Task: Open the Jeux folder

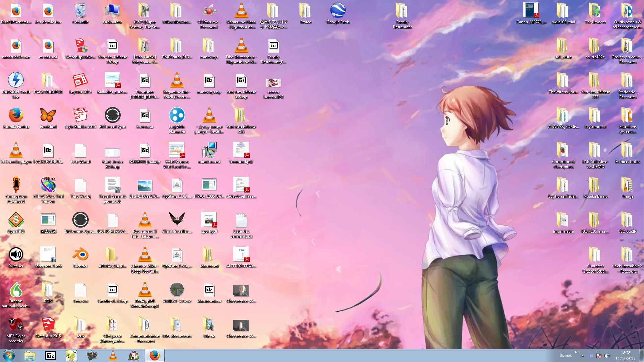Action: (80, 327)
